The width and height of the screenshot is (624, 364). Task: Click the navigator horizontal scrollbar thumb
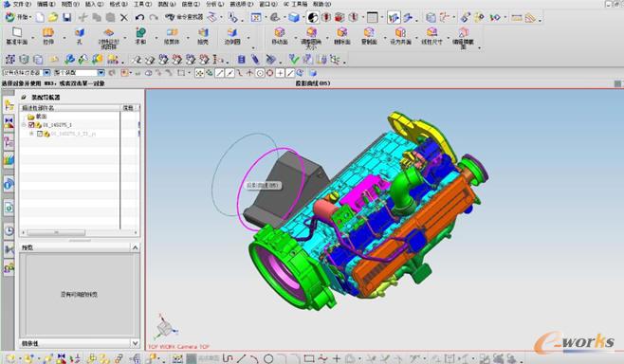pyautogui.click(x=56, y=232)
